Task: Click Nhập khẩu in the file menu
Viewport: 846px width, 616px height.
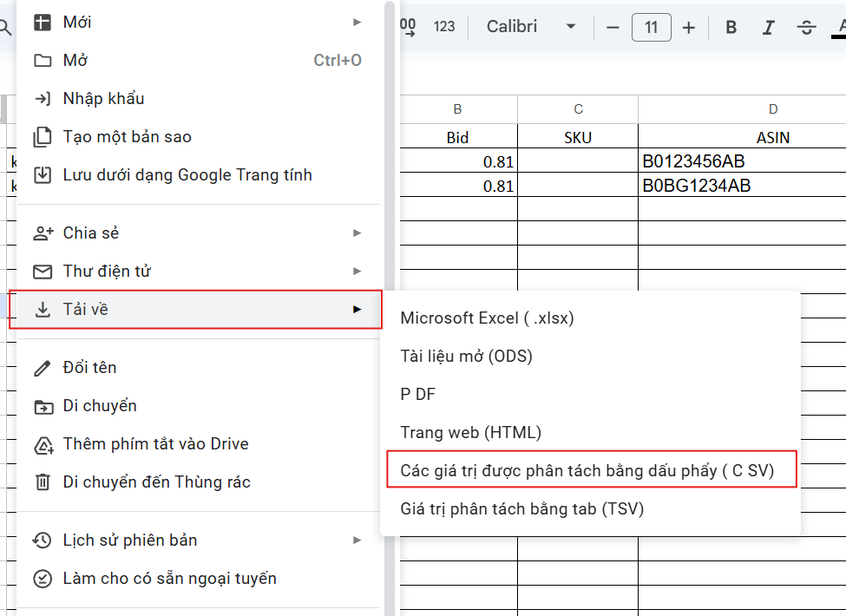Action: [x=103, y=99]
